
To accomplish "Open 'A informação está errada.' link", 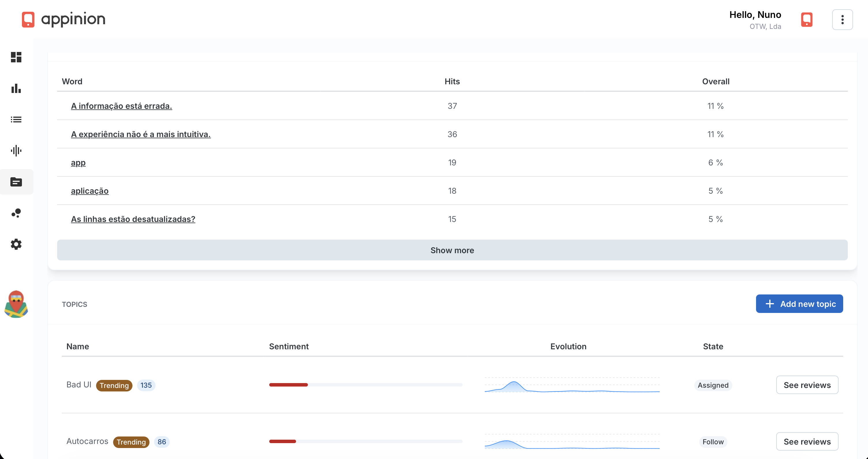I will tap(121, 106).
